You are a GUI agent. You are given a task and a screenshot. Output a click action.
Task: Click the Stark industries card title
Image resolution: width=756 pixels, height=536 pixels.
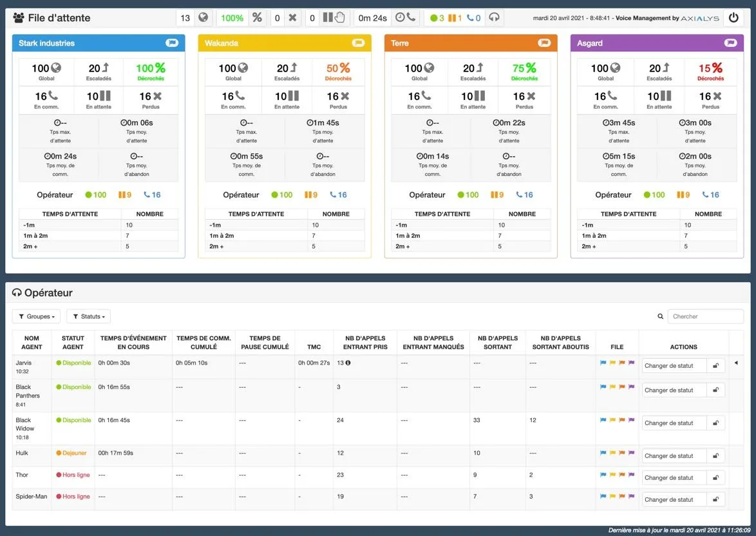pos(47,43)
